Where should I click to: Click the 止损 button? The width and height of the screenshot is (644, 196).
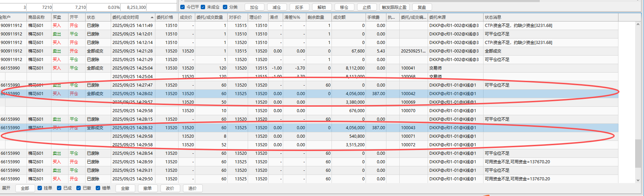pos(367,7)
